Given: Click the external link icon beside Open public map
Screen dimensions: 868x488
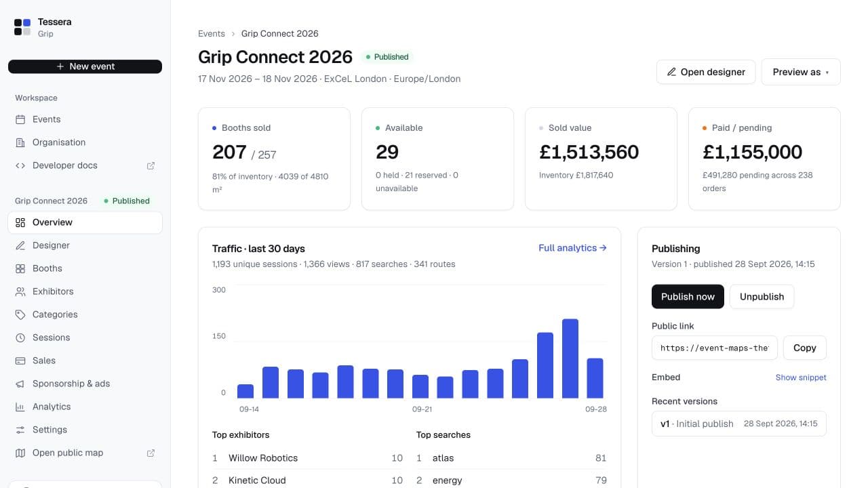Looking at the screenshot, I should (151, 453).
